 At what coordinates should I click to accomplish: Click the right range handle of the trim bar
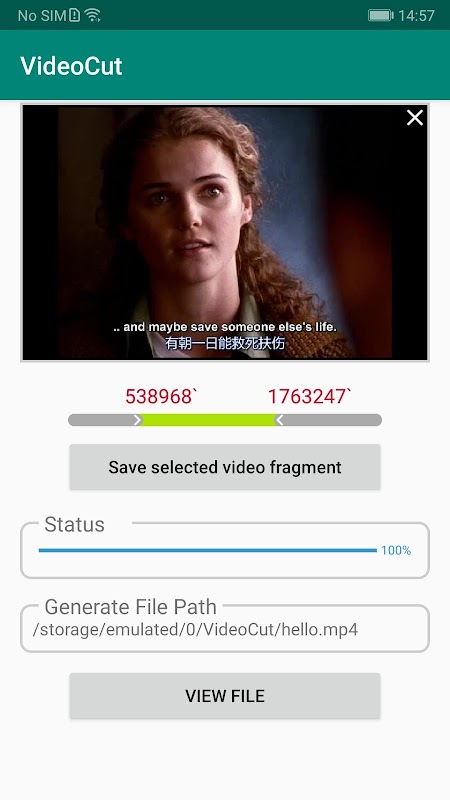[279, 420]
